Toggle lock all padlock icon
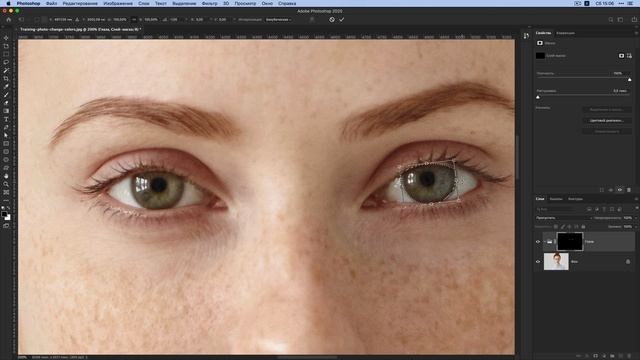Screen dimensions: 640x360 (x=583, y=227)
